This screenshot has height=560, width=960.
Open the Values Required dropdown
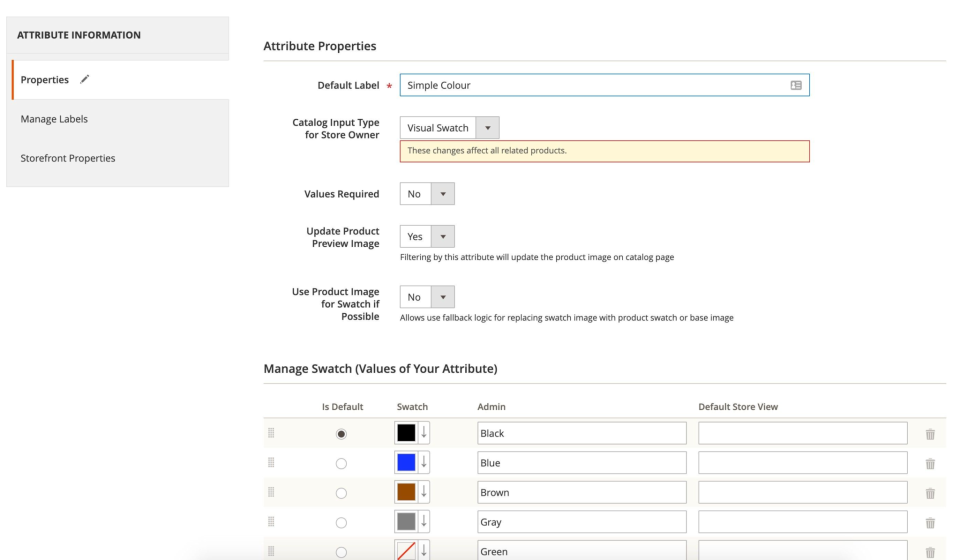(x=443, y=193)
